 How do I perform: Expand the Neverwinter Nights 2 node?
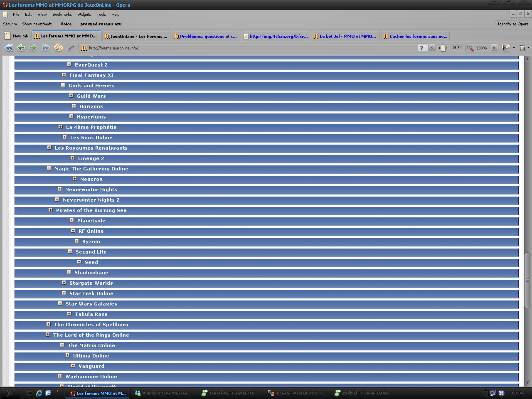(x=57, y=199)
